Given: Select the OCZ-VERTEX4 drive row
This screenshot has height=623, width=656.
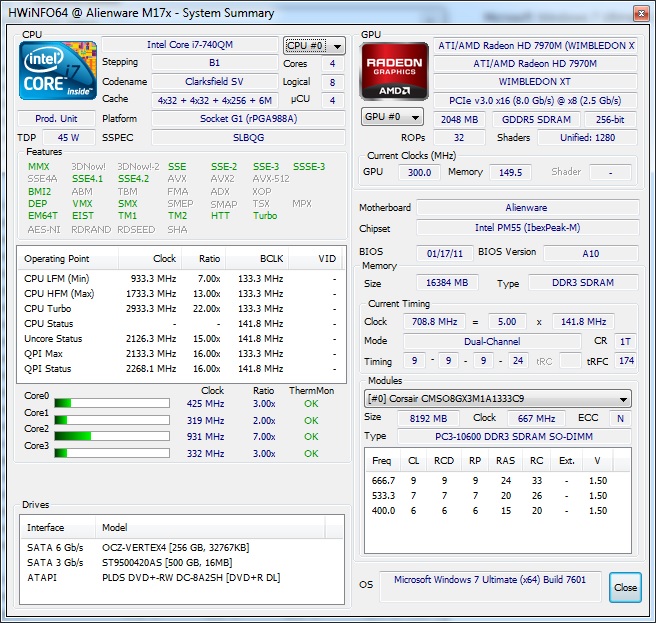Looking at the screenshot, I should (x=181, y=548).
